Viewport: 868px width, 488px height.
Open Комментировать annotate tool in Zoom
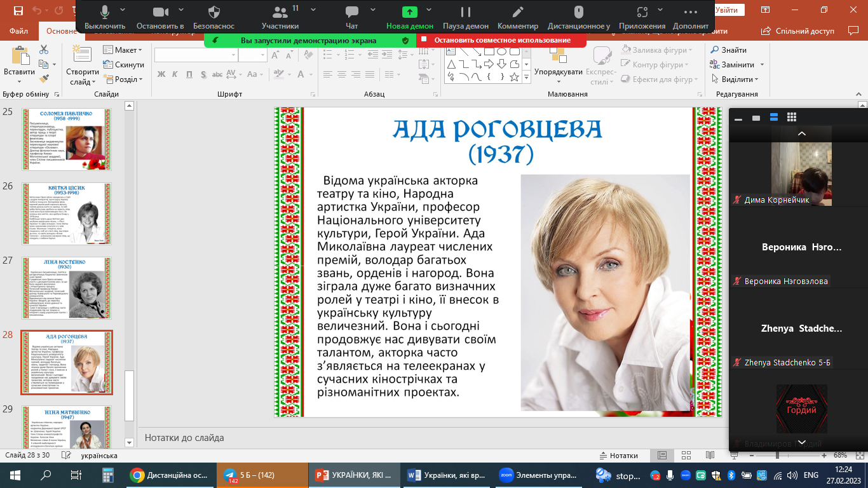(518, 17)
